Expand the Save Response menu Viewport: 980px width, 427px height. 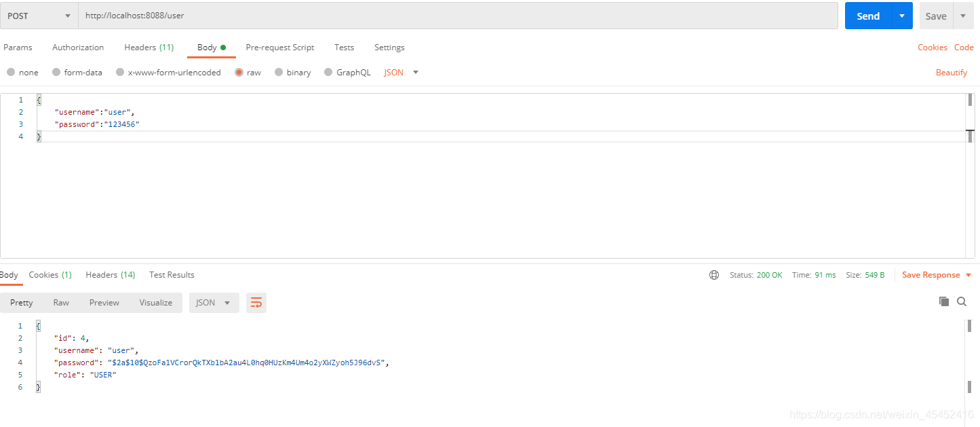coord(937,275)
